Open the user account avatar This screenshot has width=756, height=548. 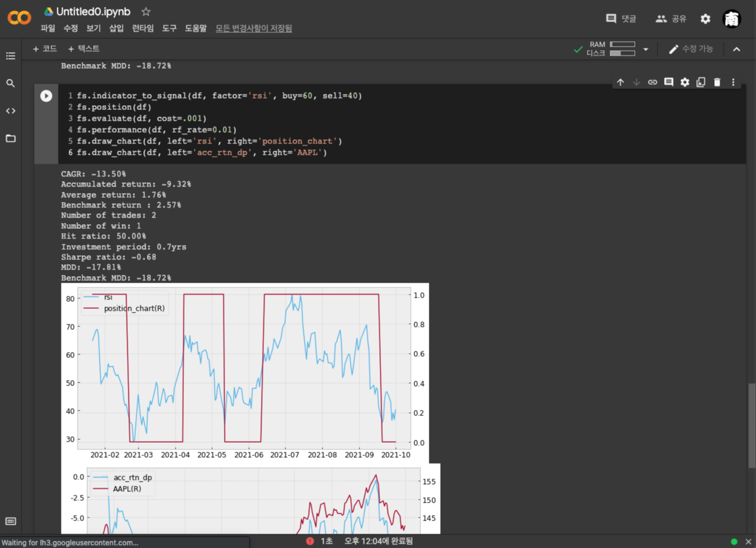tap(732, 19)
